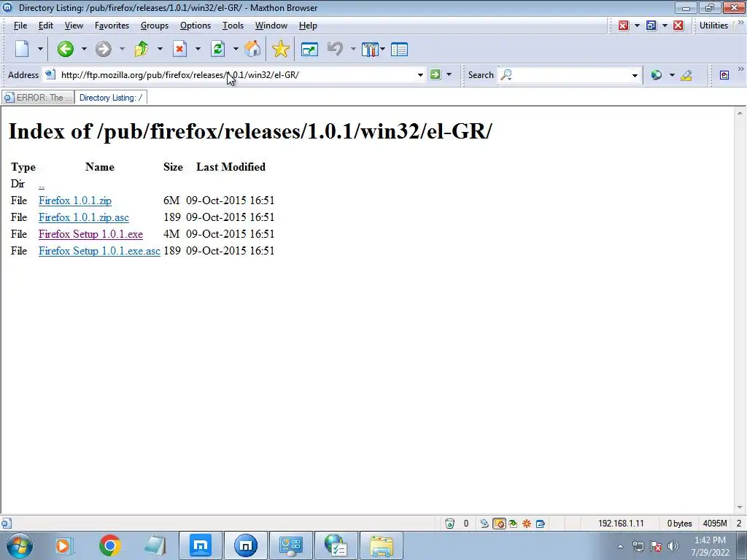Click the green Go arrow beside address
This screenshot has width=747, height=560.
[x=436, y=74]
